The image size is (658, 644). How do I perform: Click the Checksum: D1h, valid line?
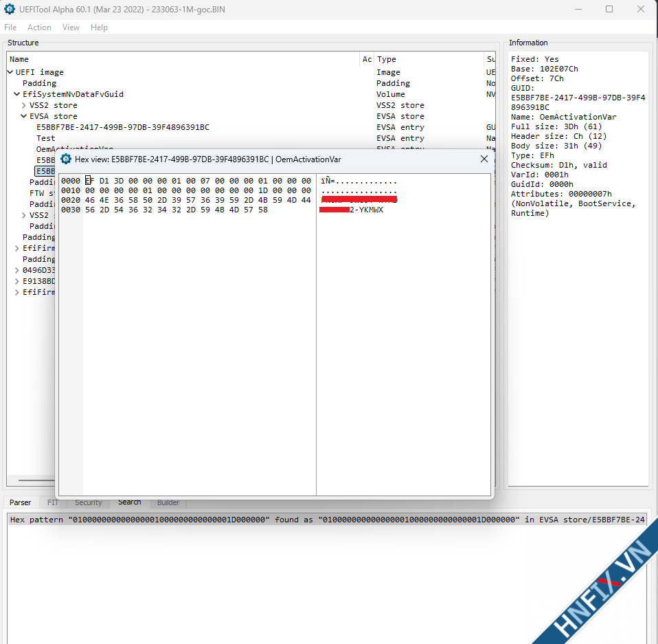[558, 165]
